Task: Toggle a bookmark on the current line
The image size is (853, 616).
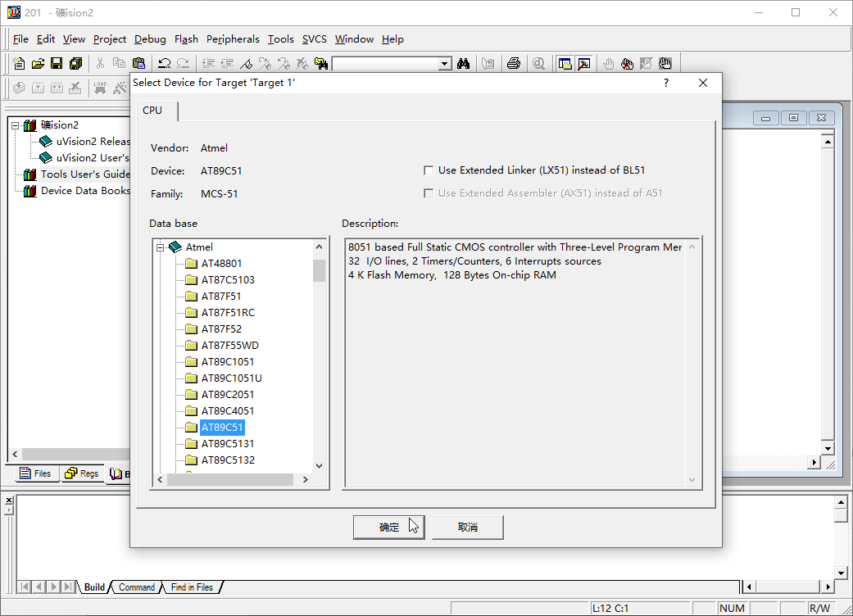Action: pos(247,64)
